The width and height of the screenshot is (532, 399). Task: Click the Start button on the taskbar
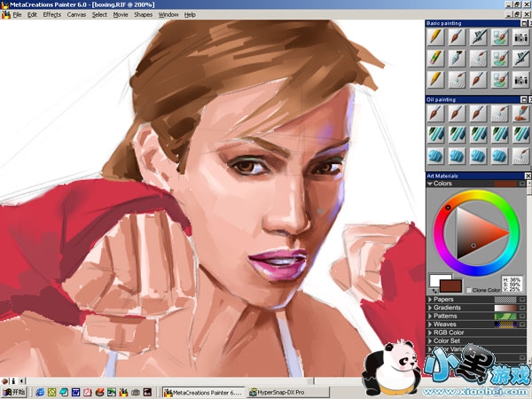tap(14, 392)
